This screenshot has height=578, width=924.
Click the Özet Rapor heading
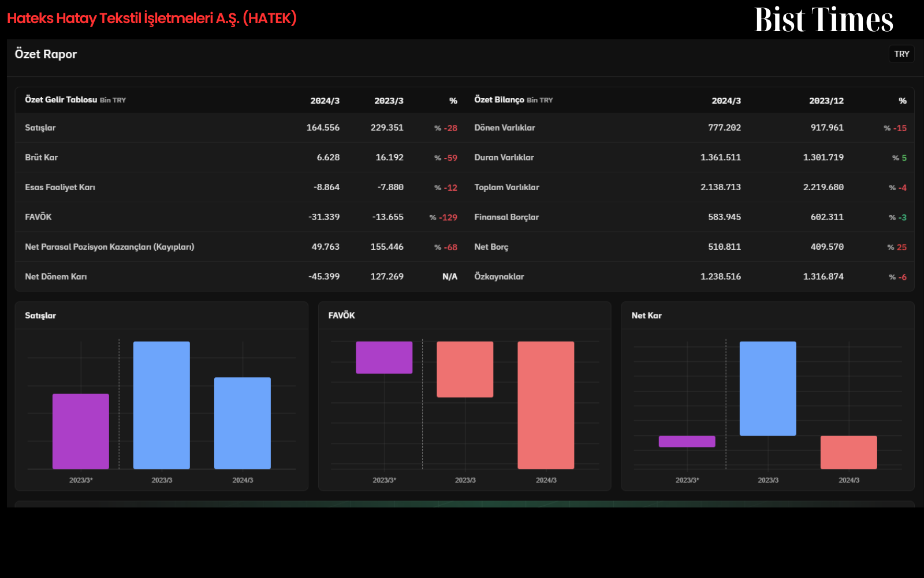tap(46, 54)
